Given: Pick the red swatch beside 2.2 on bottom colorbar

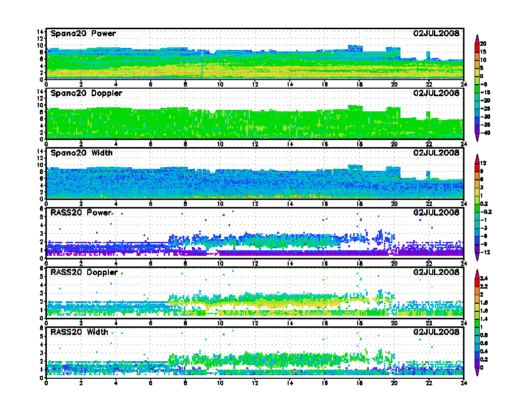Looking at the screenshot, I should pos(477,283).
